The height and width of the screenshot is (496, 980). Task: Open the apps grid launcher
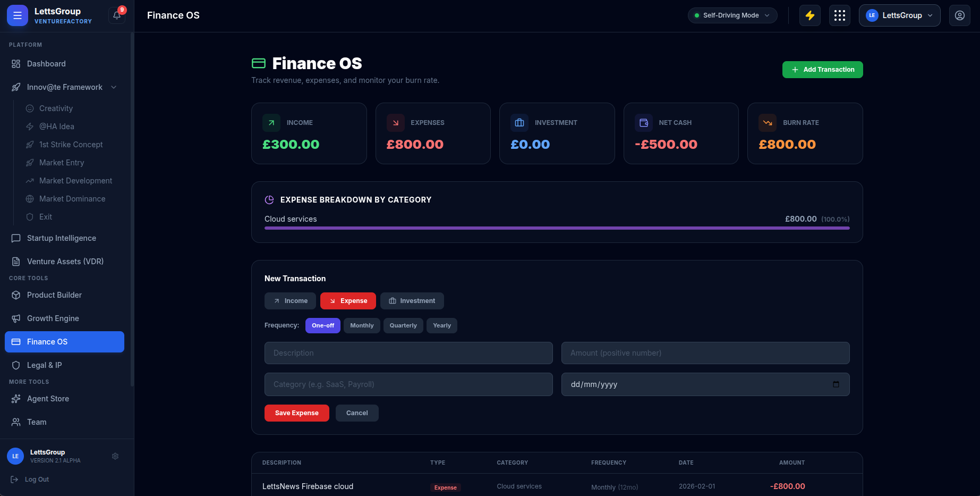tap(839, 15)
